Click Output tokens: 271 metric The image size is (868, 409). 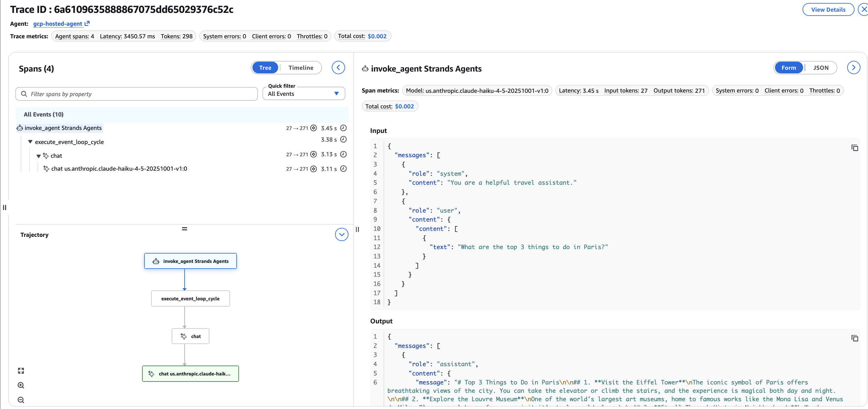tap(679, 90)
